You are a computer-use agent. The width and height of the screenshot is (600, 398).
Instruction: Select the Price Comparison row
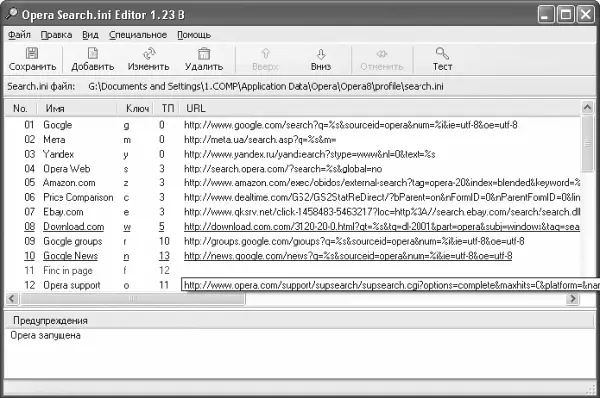pos(292,197)
